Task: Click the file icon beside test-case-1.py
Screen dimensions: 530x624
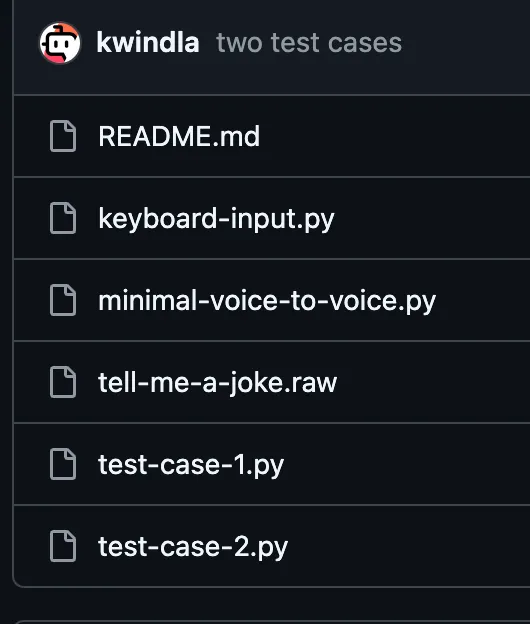Action: pyautogui.click(x=63, y=464)
